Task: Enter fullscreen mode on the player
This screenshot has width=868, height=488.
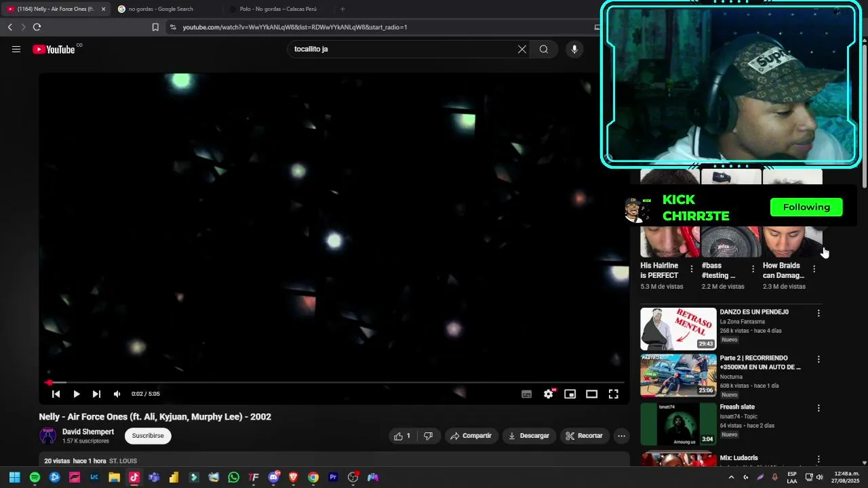Action: (614, 394)
